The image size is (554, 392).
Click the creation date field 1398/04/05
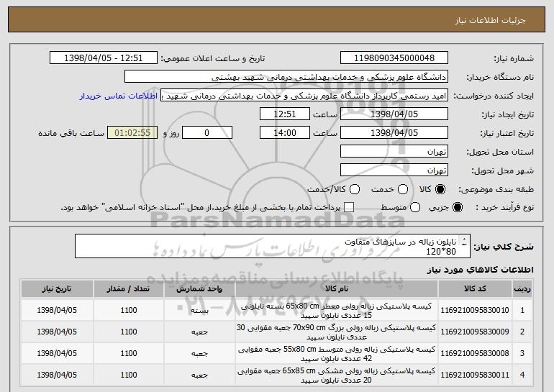pos(394,114)
